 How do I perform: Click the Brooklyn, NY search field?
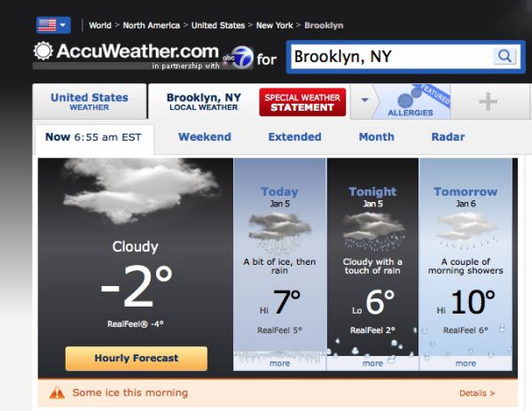point(390,57)
